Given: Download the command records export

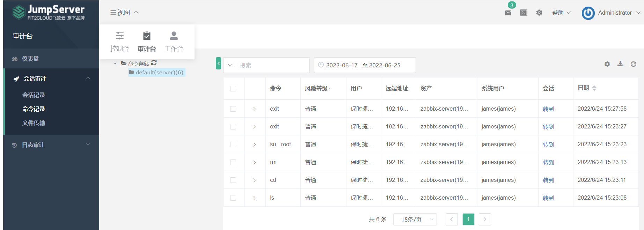Looking at the screenshot, I should coord(620,64).
